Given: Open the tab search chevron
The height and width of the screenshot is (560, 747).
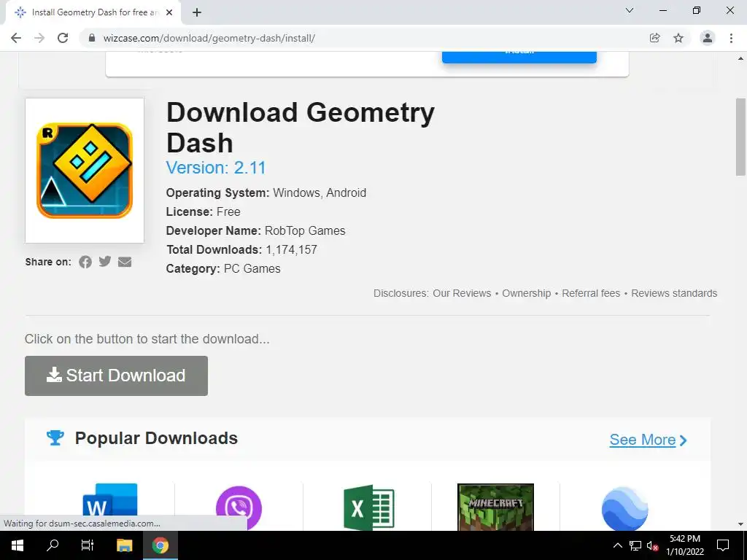Looking at the screenshot, I should (630, 10).
